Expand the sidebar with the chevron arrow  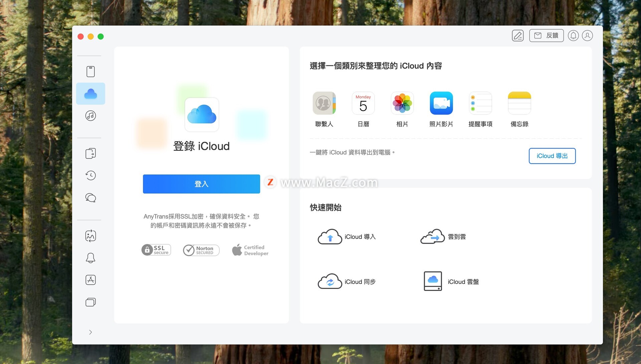(90, 332)
